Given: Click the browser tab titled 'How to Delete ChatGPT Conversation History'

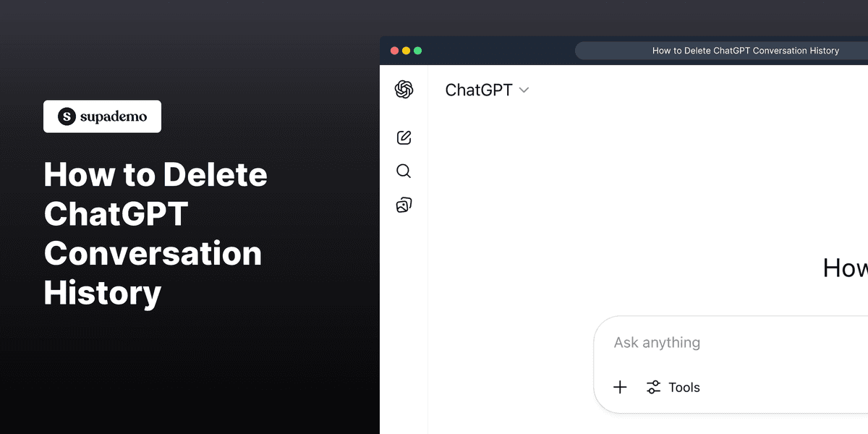Looking at the screenshot, I should click(x=745, y=50).
